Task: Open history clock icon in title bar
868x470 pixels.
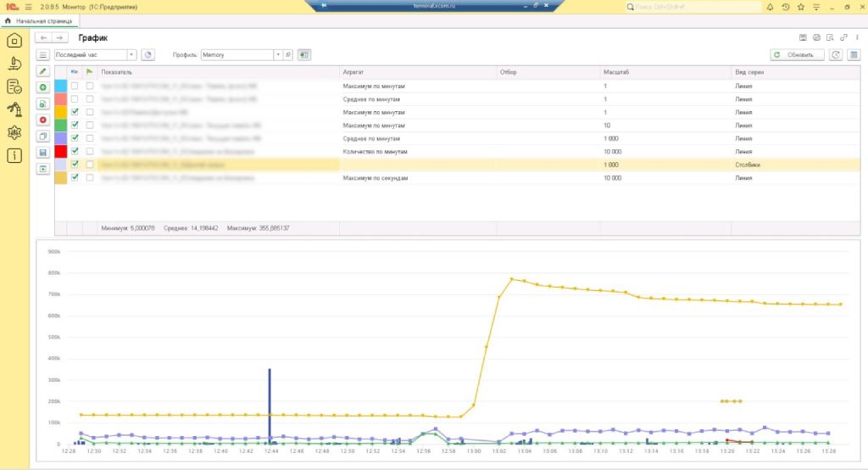Action: click(786, 7)
